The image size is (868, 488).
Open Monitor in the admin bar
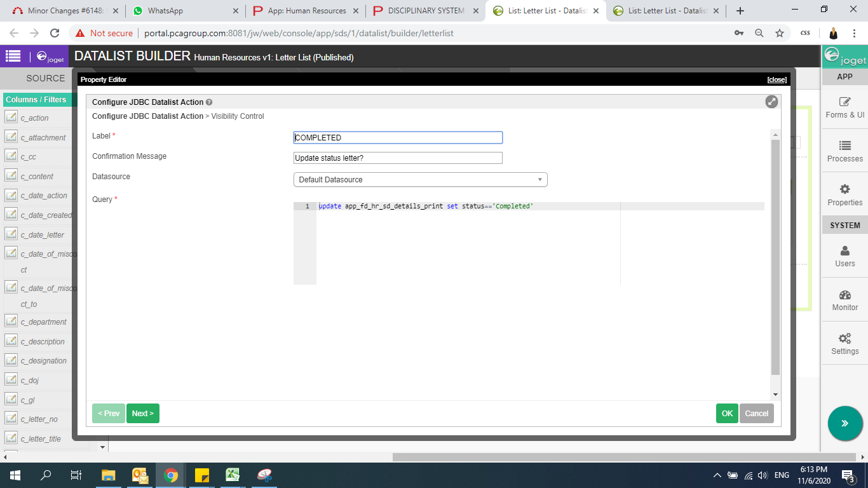pyautogui.click(x=844, y=301)
